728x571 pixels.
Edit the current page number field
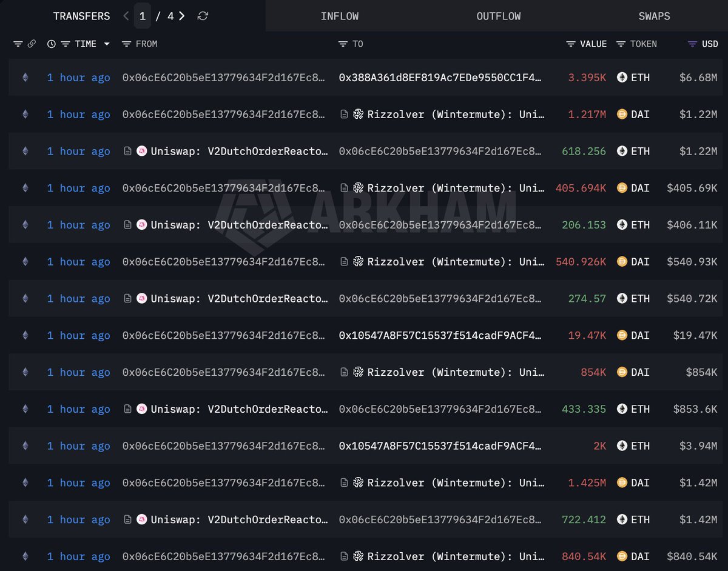[x=143, y=16]
